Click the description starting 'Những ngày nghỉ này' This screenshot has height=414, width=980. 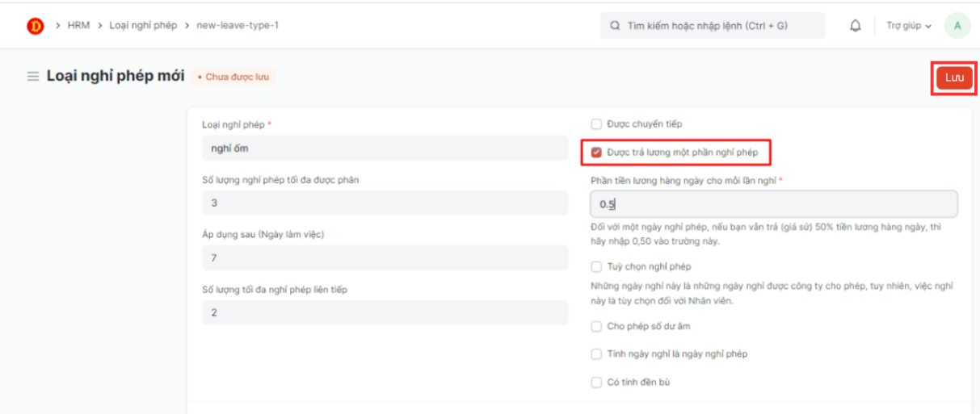click(772, 294)
